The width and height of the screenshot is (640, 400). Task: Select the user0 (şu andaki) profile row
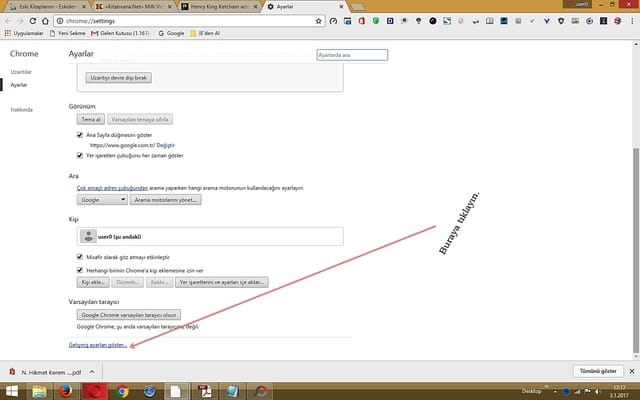tap(210, 236)
